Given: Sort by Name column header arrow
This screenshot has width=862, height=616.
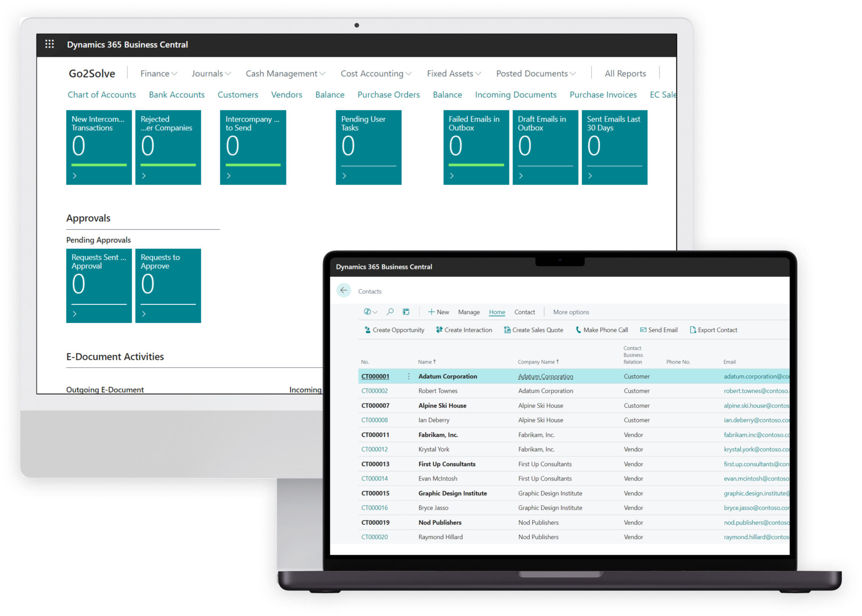Looking at the screenshot, I should pyautogui.click(x=434, y=362).
